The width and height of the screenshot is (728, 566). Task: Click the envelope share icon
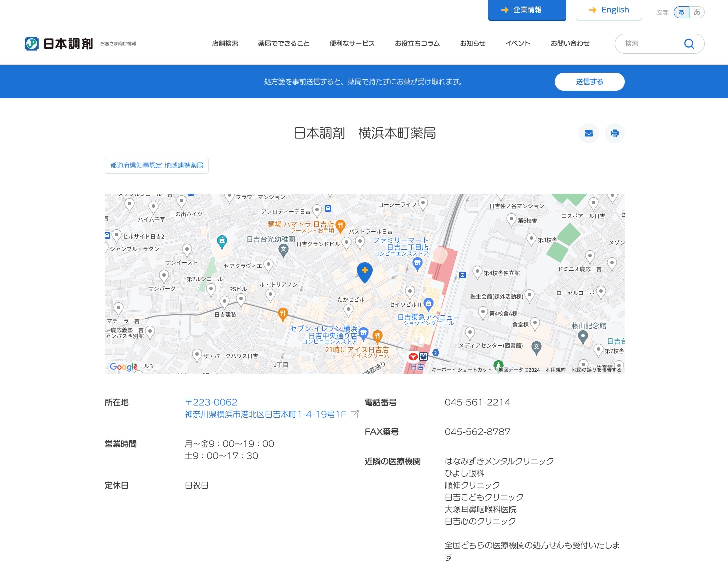point(588,133)
